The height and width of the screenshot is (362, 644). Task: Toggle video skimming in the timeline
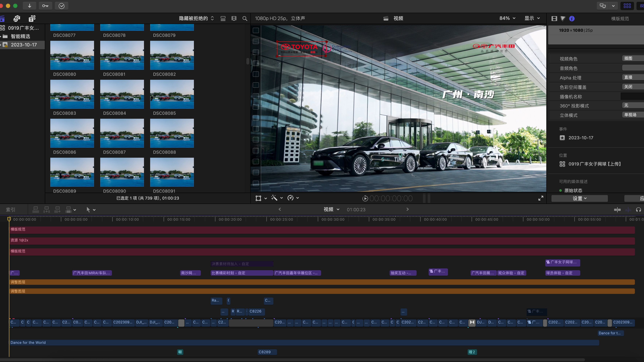617,210
